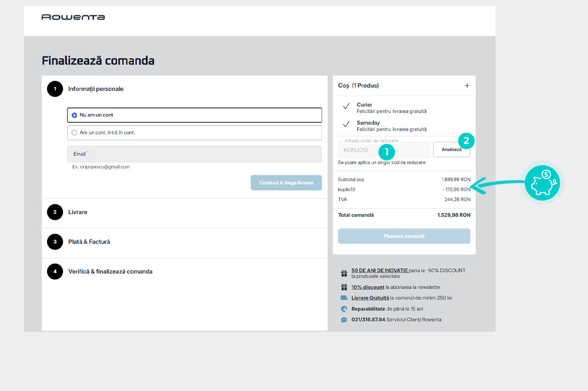Click the piggy bank savings icon
Image resolution: width=588 pixels, height=391 pixels.
click(542, 183)
